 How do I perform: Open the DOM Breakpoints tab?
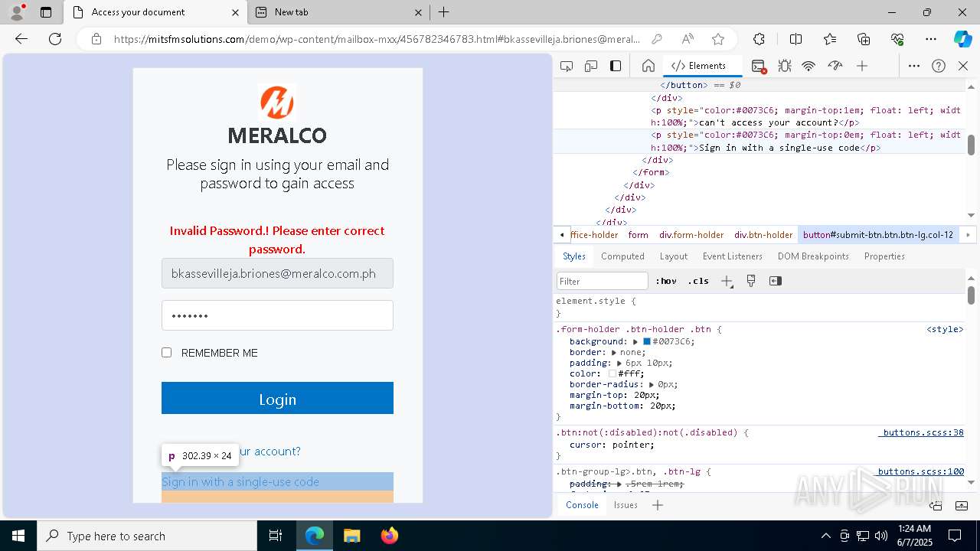click(x=813, y=256)
